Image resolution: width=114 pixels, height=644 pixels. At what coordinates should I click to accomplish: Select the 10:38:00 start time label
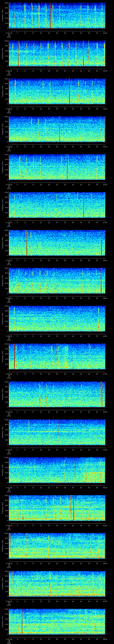[x=9, y=298]
